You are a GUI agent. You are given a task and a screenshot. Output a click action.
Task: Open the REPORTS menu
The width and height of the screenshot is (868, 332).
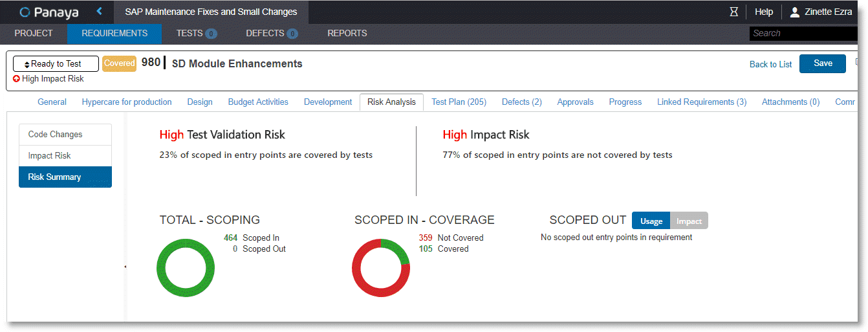pyautogui.click(x=347, y=33)
